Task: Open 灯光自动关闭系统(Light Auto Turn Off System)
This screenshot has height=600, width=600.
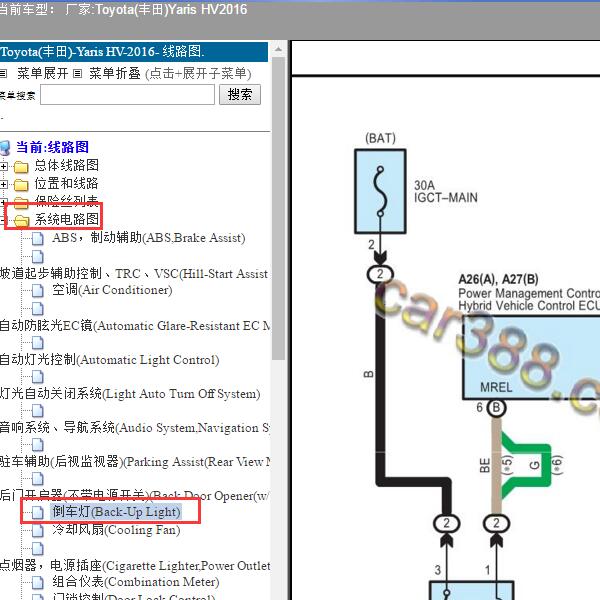Action: [x=130, y=394]
